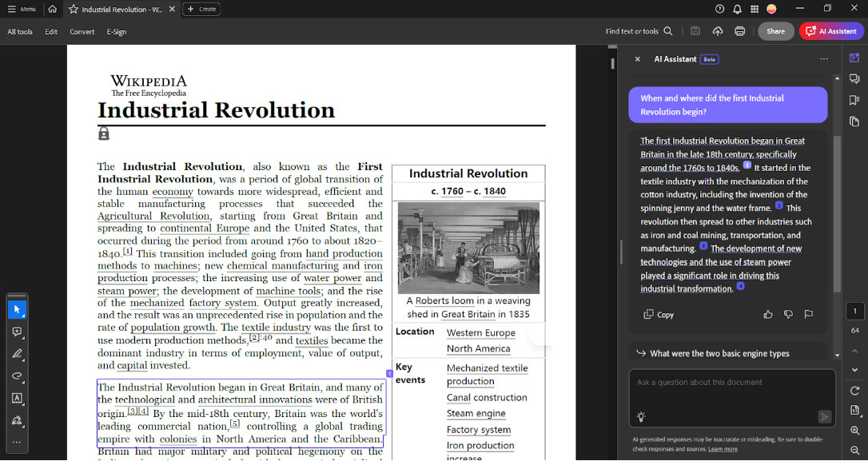Click the document properties icon in right sidebar
This screenshot has height=461, width=868.
854,410
